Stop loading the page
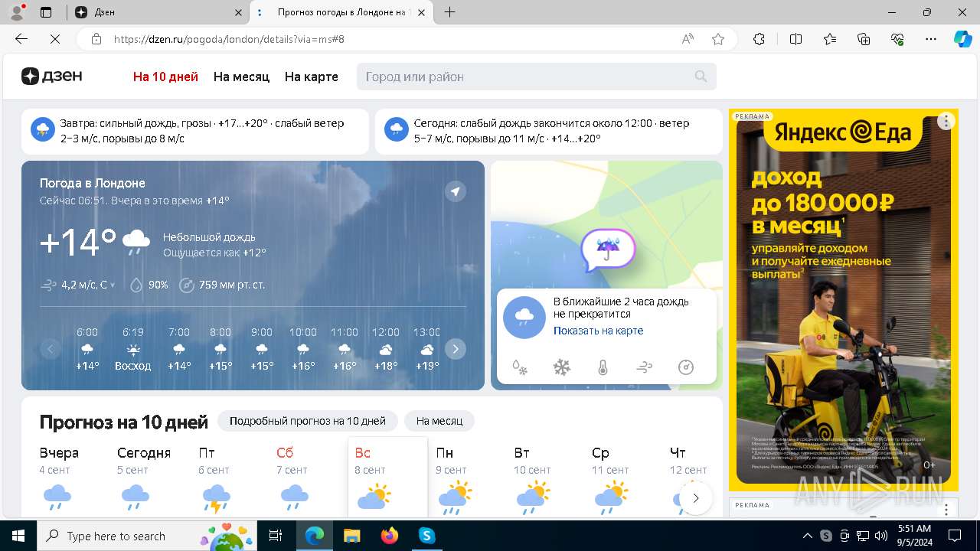This screenshot has width=980, height=551. point(55,39)
